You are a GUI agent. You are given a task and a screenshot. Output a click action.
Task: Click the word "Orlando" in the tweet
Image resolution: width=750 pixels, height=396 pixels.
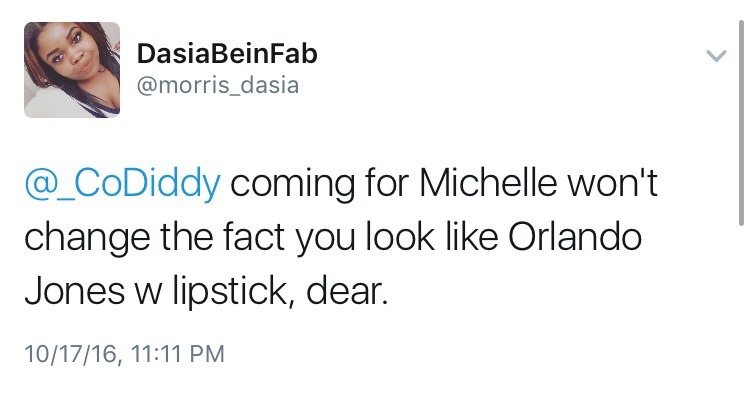click(x=574, y=237)
